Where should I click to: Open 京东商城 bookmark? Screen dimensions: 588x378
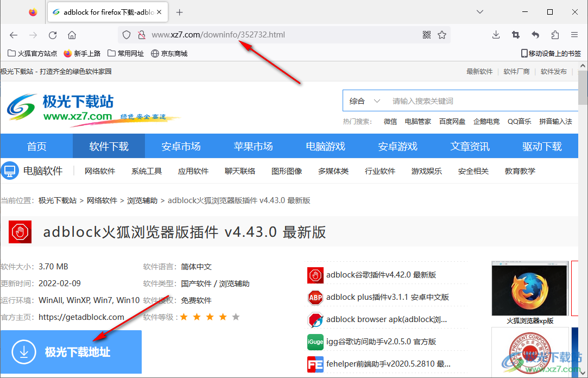[x=169, y=54]
